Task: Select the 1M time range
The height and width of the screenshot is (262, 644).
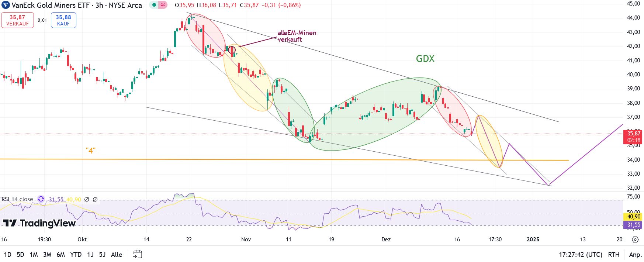Action: tap(34, 255)
